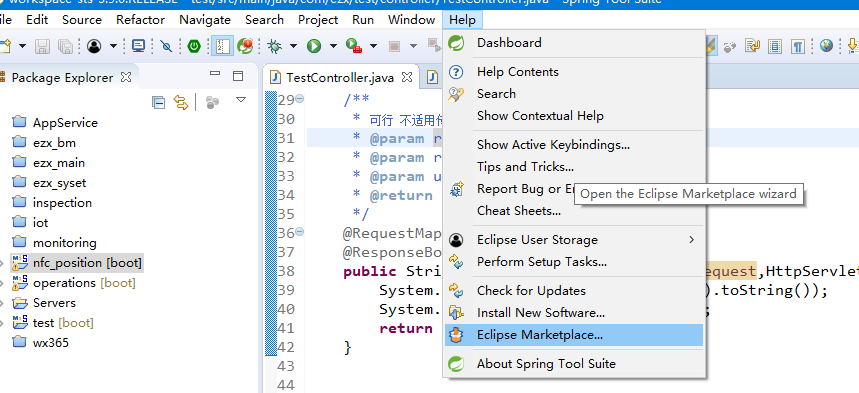
Task: Open dropdown next to user account icon
Action: click(113, 47)
